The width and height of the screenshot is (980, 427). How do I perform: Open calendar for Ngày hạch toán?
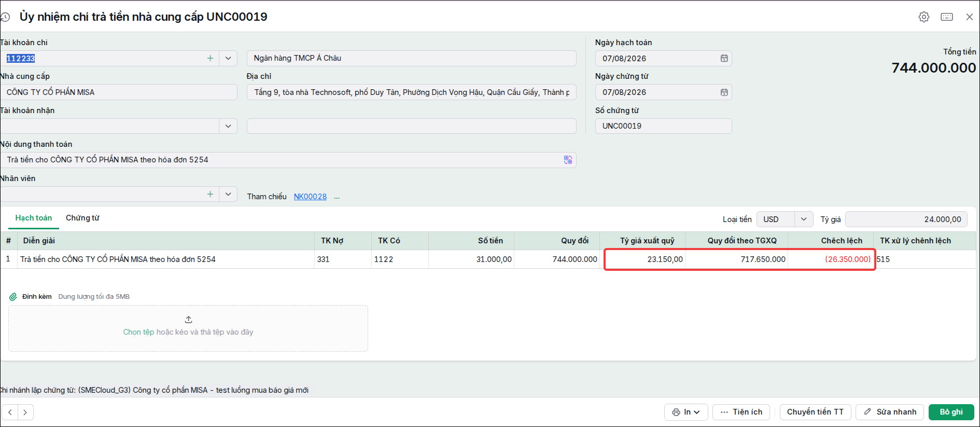(x=724, y=58)
